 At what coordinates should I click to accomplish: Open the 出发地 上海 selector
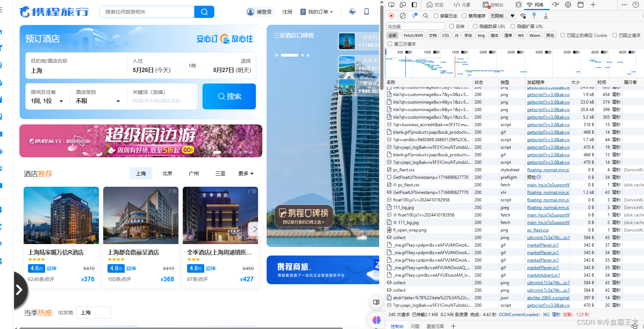[94, 313]
